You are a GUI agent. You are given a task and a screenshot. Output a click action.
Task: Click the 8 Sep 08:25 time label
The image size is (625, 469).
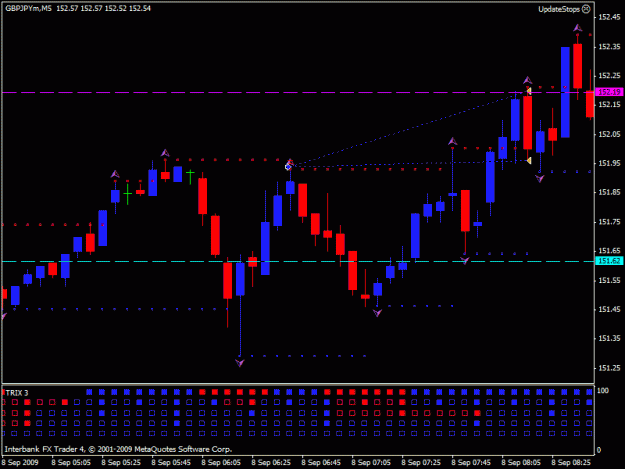click(571, 463)
